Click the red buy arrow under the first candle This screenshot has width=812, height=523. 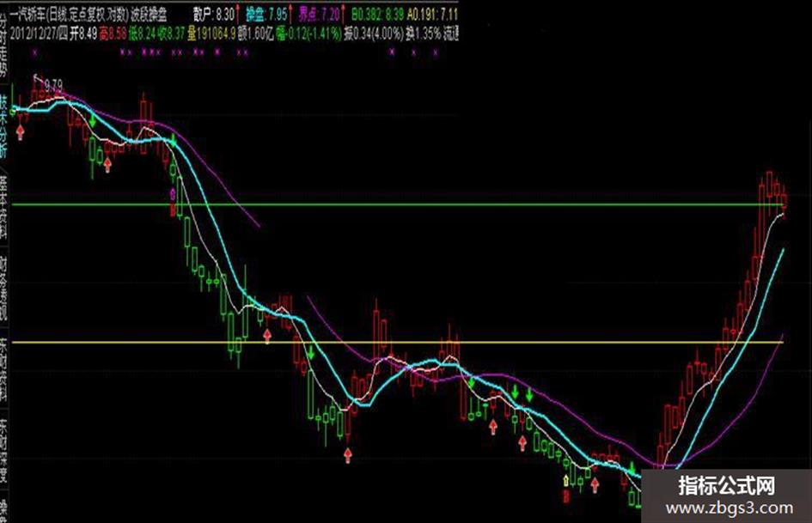point(21,132)
